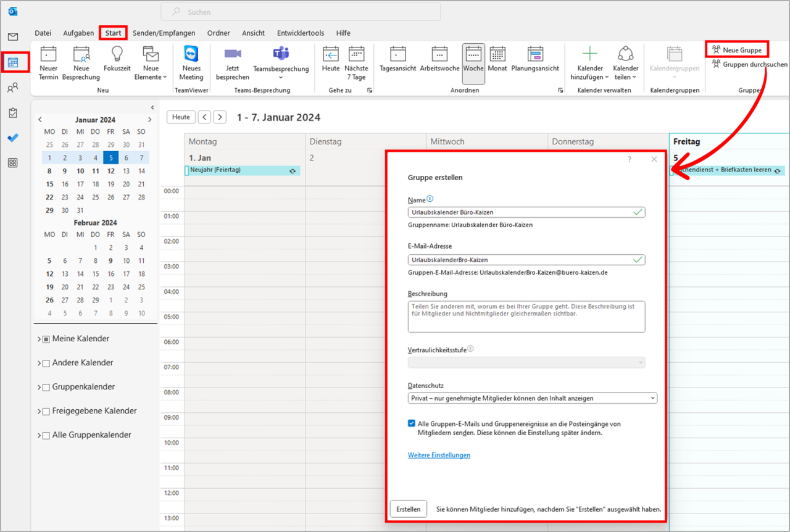Switch to the Ansicht ribbon tab
The image size is (790, 532).
(253, 33)
